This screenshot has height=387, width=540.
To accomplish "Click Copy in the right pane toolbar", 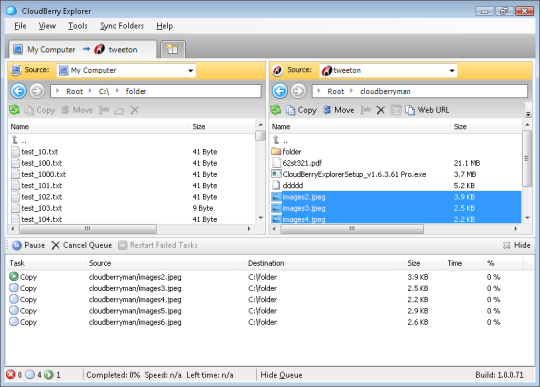I will click(x=301, y=110).
